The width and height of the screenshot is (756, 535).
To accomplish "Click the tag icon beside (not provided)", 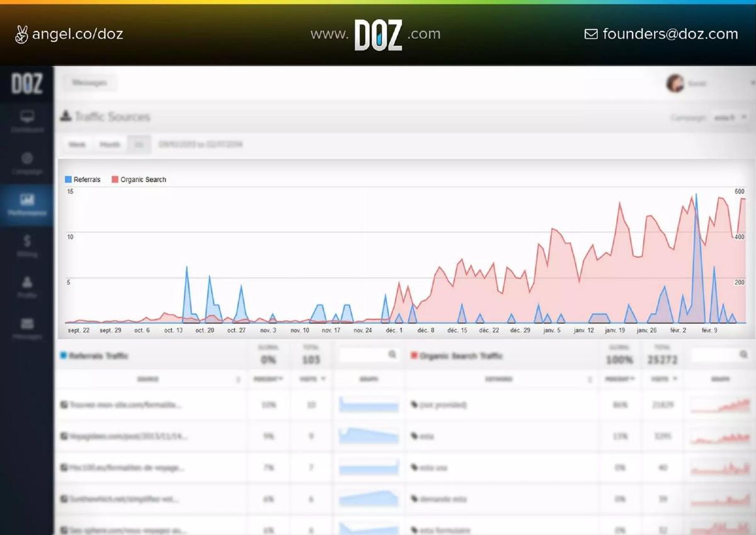I will 415,405.
